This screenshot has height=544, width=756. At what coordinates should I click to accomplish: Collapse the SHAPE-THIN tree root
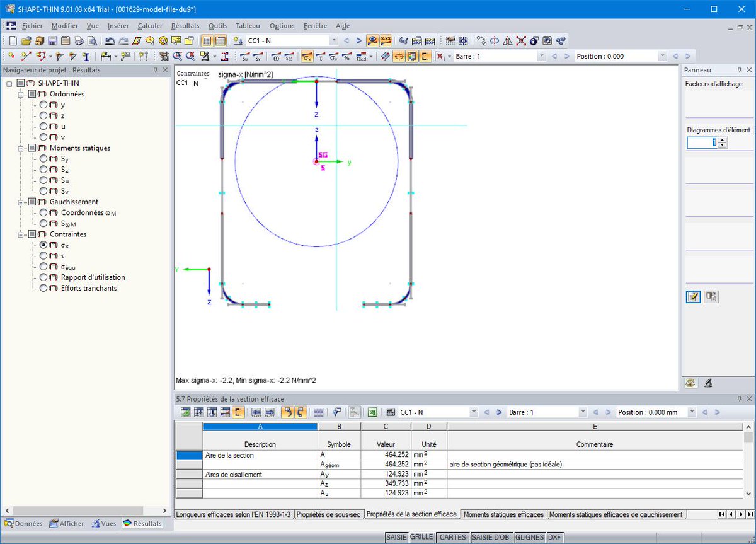pos(9,83)
